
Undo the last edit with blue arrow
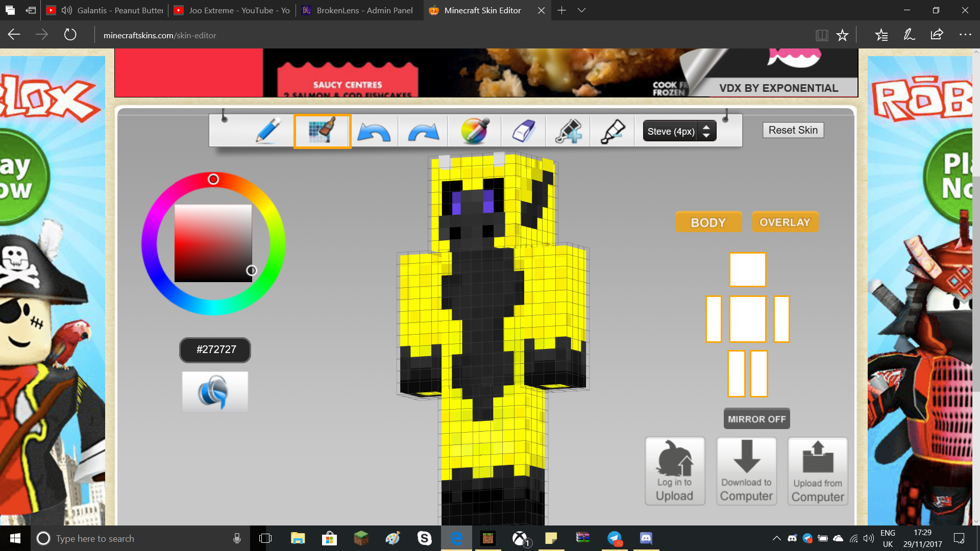pyautogui.click(x=374, y=131)
